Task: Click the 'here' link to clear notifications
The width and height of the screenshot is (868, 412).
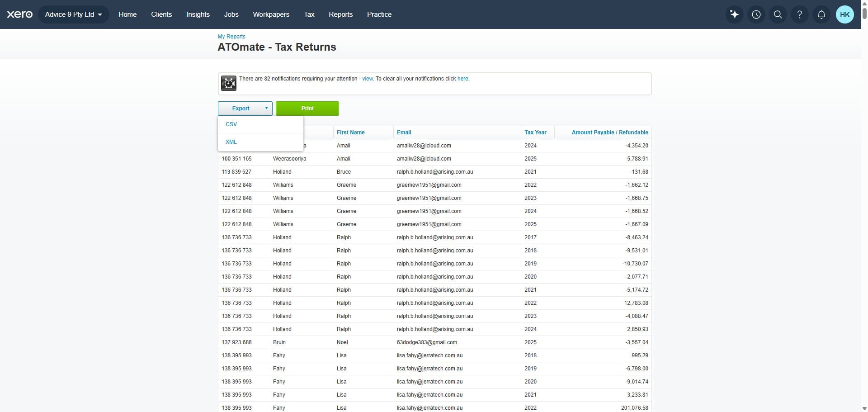Action: click(x=463, y=79)
